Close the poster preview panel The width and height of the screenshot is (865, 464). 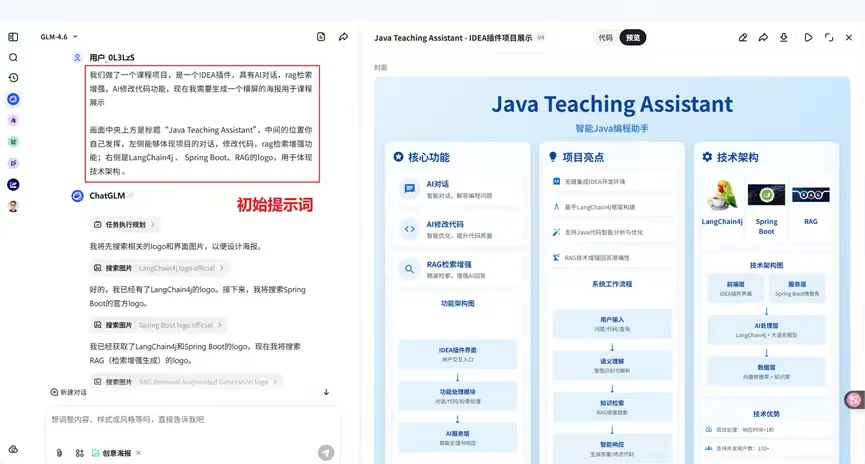click(x=849, y=38)
